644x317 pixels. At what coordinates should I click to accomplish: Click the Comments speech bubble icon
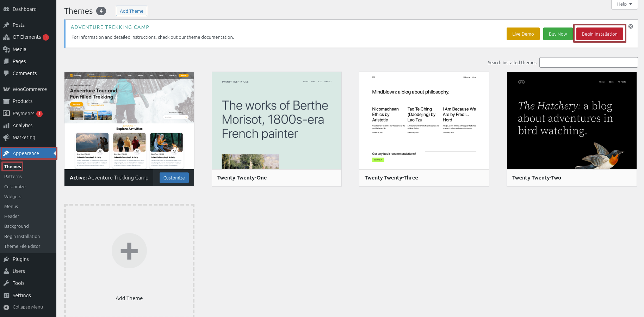[x=6, y=73]
